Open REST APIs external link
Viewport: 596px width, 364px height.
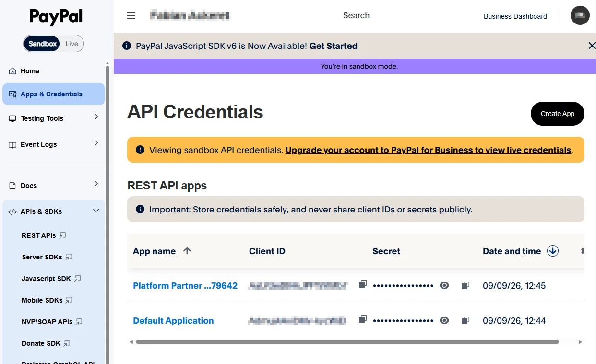tap(44, 235)
